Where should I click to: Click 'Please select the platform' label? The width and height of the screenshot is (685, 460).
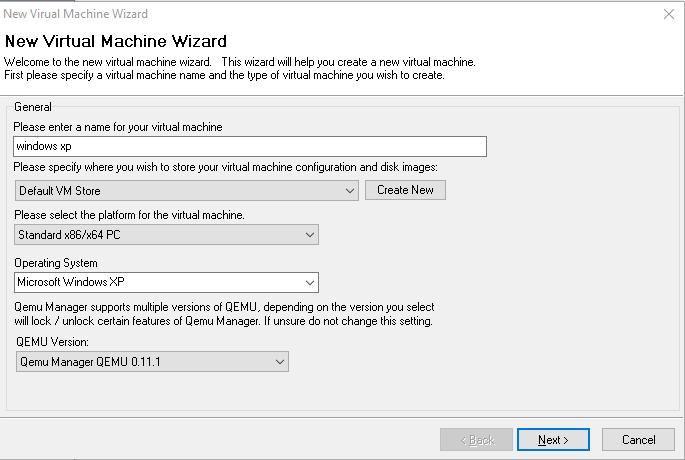pos(129,215)
